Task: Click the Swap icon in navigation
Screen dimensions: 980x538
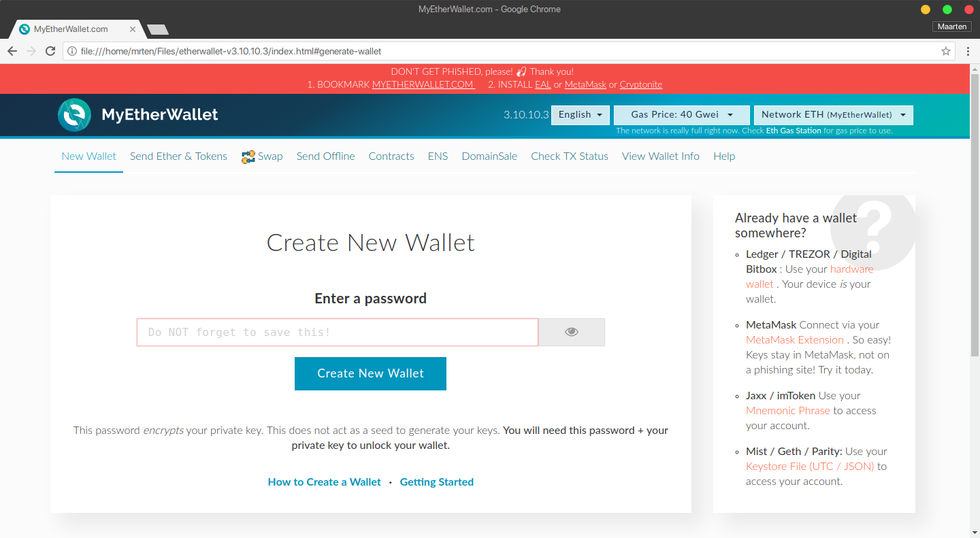Action: (248, 157)
